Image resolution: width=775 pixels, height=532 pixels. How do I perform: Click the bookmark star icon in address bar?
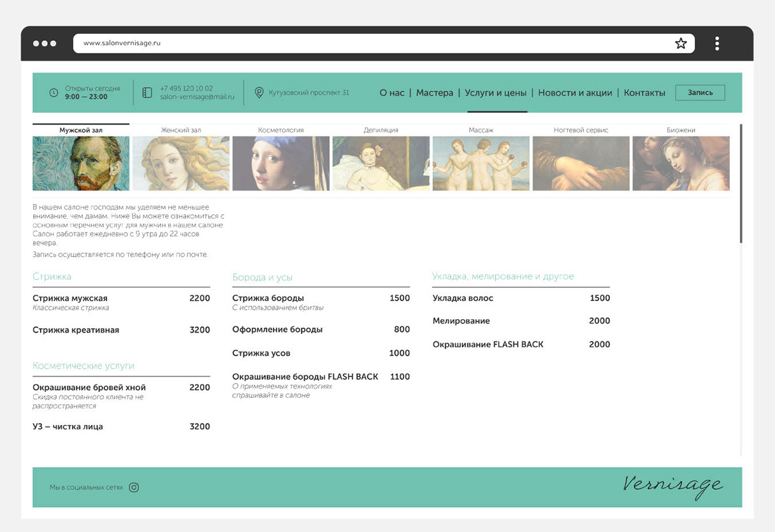pos(681,43)
